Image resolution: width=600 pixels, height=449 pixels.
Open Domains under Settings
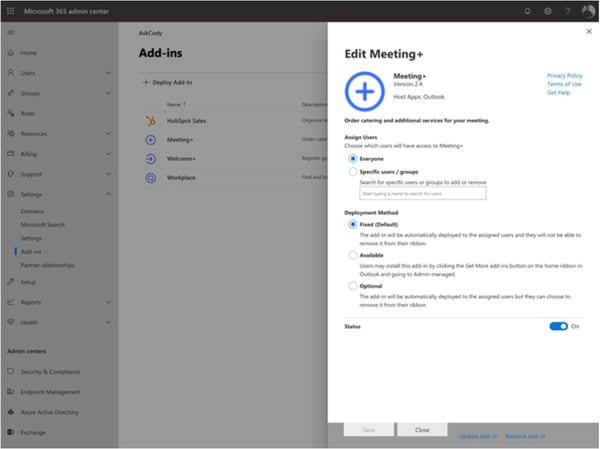(x=32, y=211)
